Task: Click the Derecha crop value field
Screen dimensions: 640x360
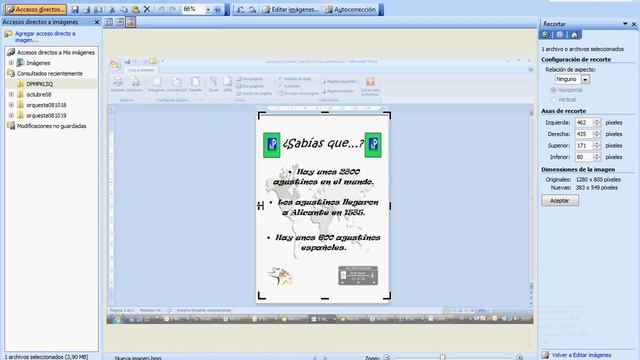Action: click(x=584, y=134)
